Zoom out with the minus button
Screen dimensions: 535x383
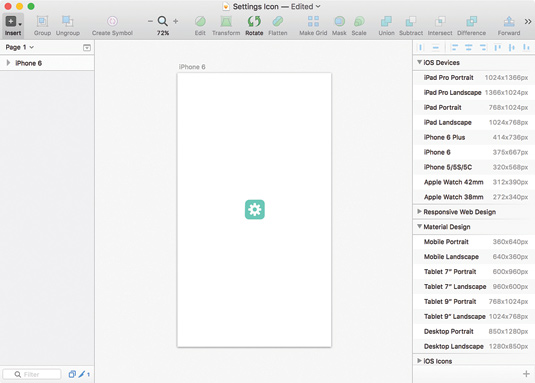click(x=150, y=21)
